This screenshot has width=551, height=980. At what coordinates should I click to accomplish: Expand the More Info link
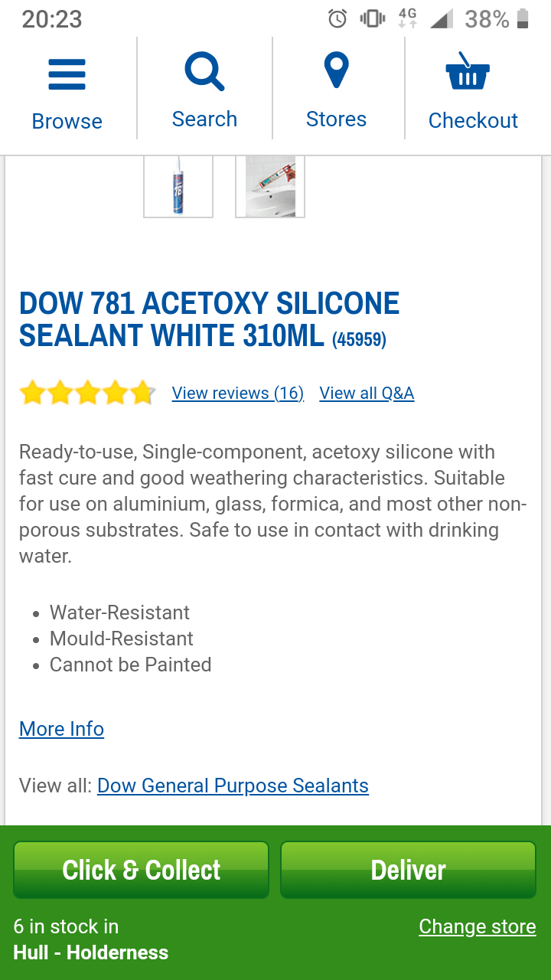click(x=61, y=729)
